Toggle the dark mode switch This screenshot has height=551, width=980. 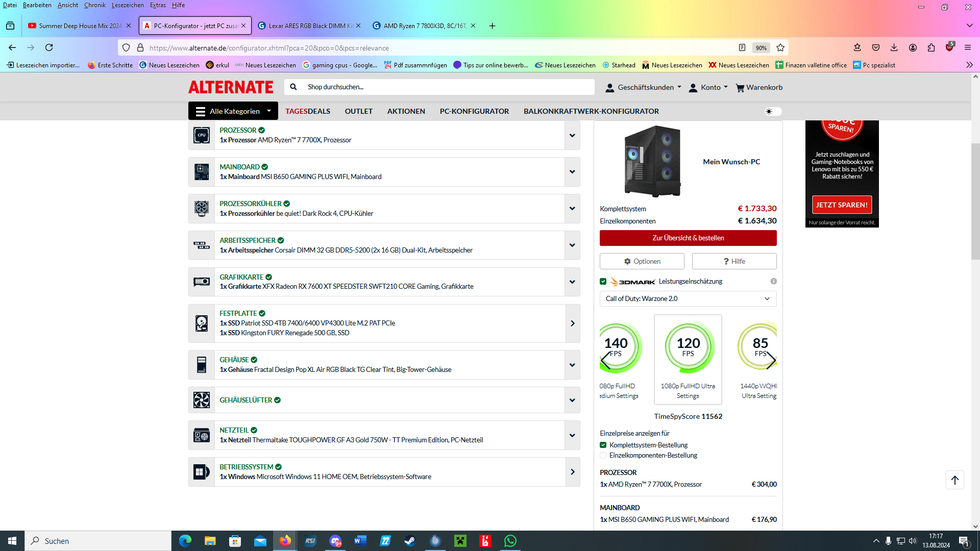(x=773, y=111)
